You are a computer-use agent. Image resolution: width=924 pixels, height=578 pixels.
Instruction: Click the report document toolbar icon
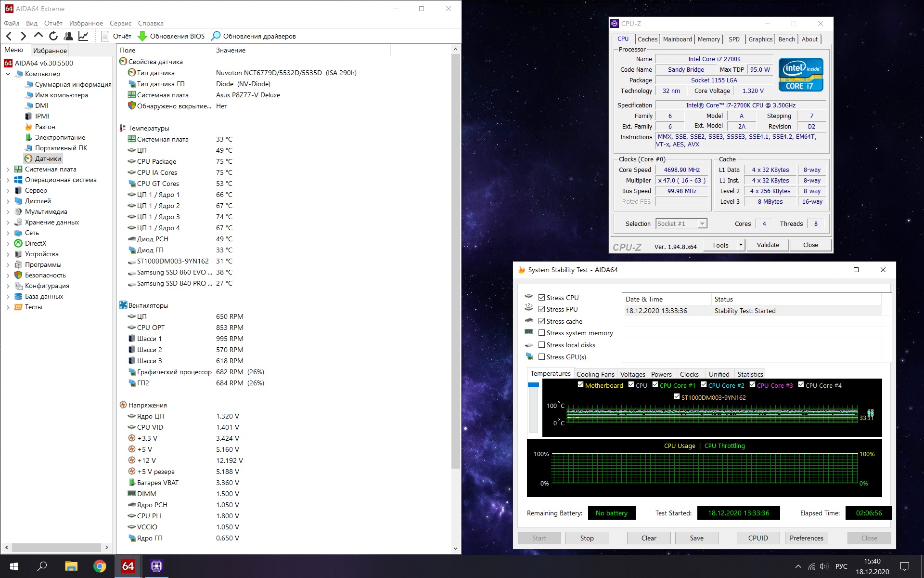(x=105, y=36)
